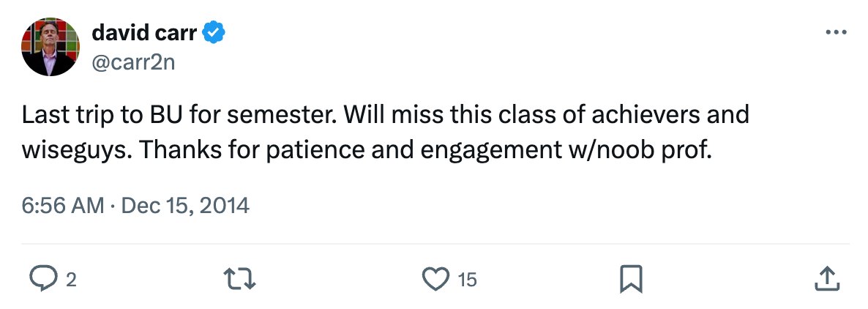
Task: Click the word "wiseguys" in the tweet
Action: [75, 151]
